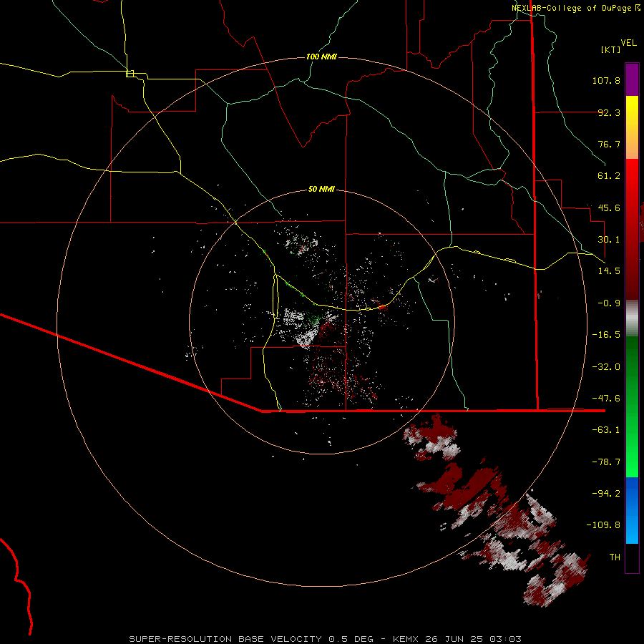The height and width of the screenshot is (644, 644).
Task: Select the -47.6 scale value
Action: (606, 399)
